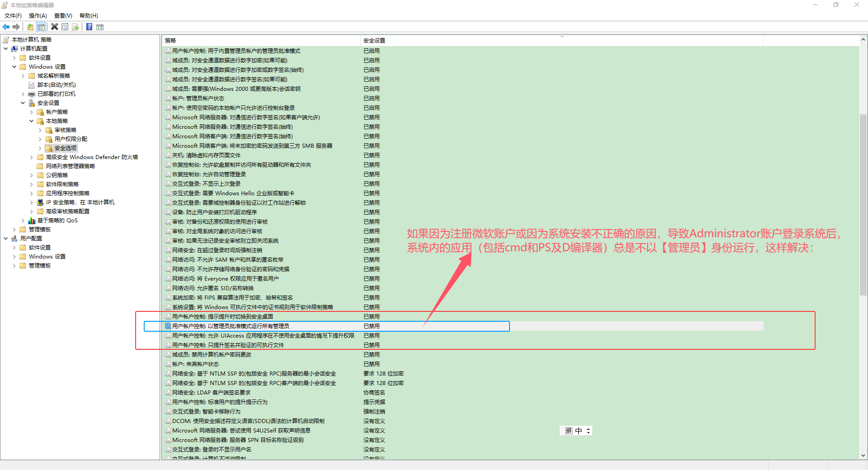Viewport: 868px width, 470px height.
Task: Click the forward navigation arrow icon
Action: click(x=17, y=27)
